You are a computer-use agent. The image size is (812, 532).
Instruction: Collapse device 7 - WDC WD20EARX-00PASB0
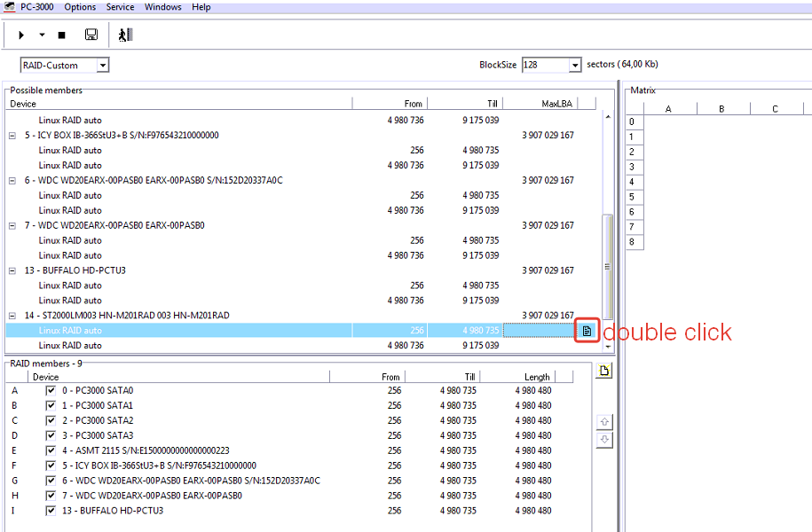[x=12, y=225]
